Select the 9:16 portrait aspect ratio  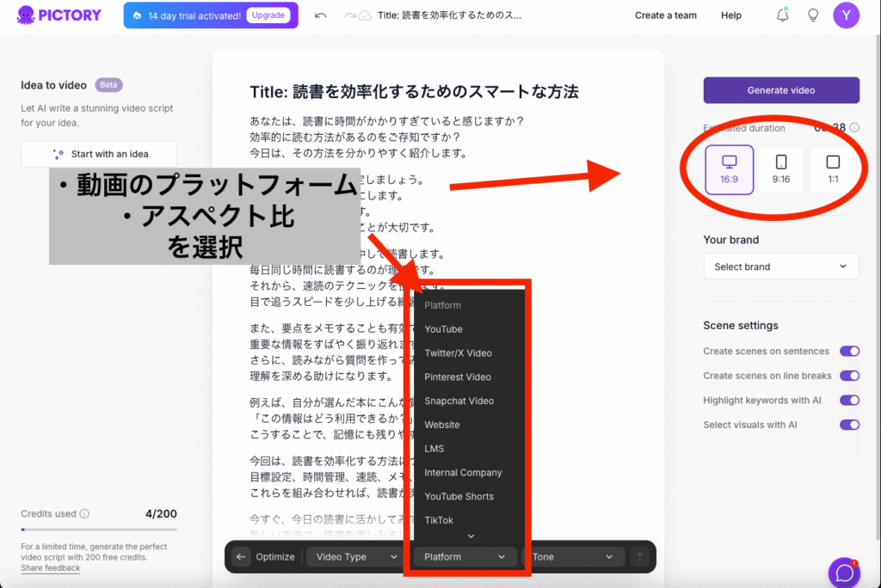[x=781, y=169]
